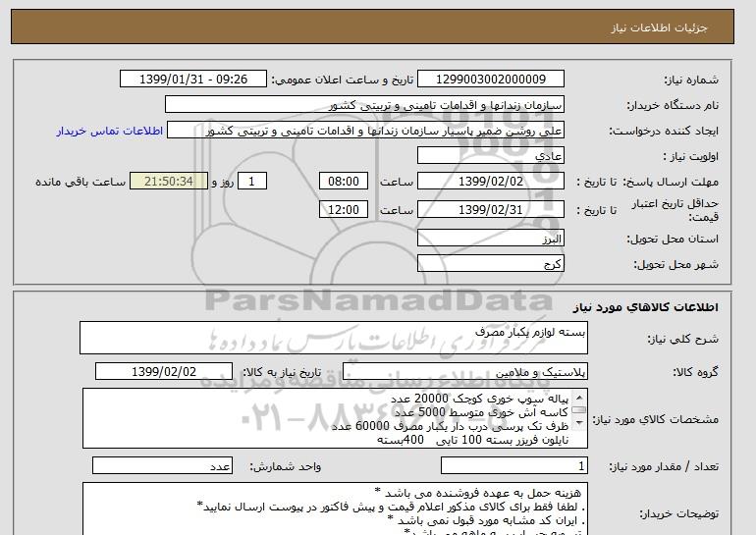Screen dimensions: 756x535
Task: Click the label حداقل تاریخ اعتبار قیمت
Action: coord(675,210)
